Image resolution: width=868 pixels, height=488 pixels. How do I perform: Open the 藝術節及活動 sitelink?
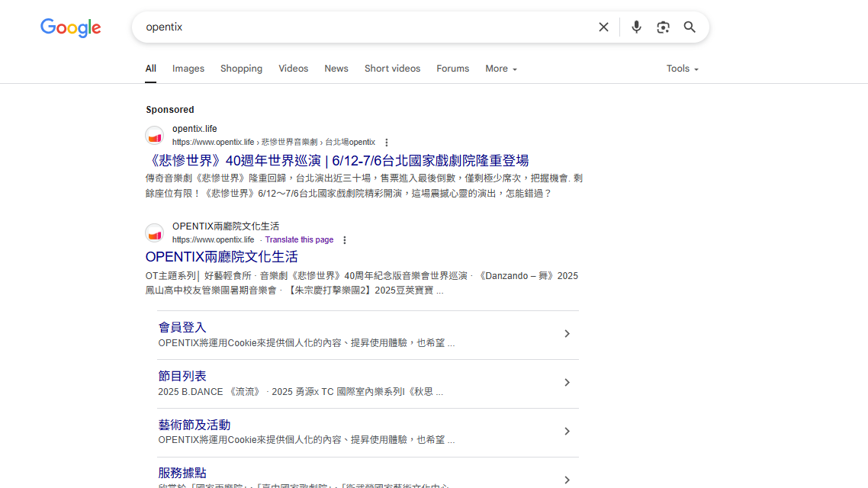click(x=194, y=425)
